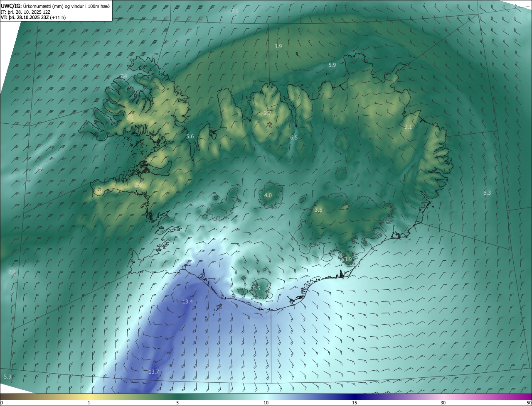Click the color scale tick label "50"
This screenshot has width=532, height=406.
(x=529, y=403)
